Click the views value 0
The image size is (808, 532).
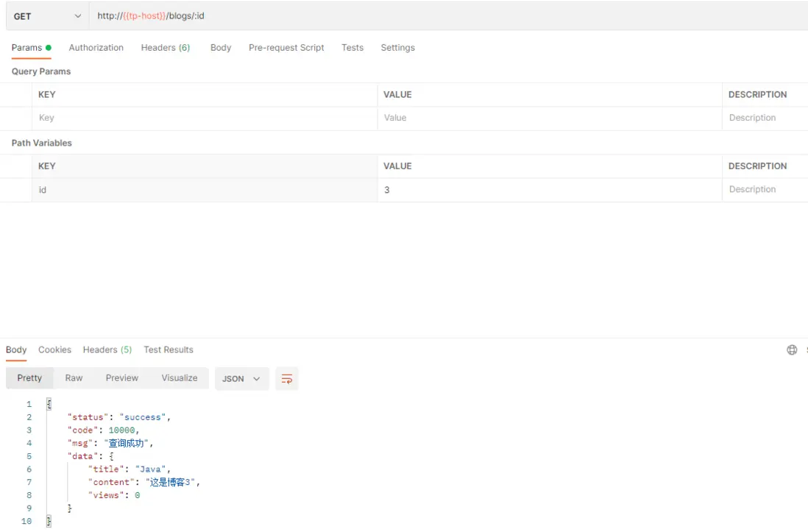coord(138,495)
